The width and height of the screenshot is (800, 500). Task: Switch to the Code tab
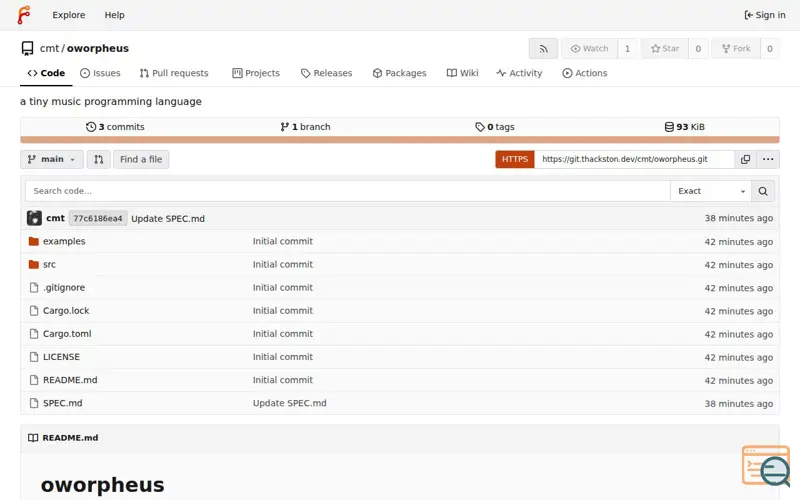(46, 73)
